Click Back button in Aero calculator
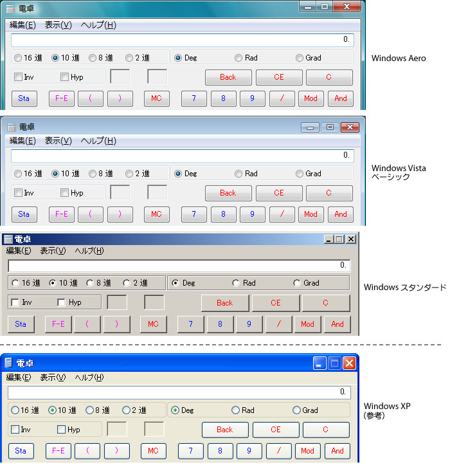450x476 pixels. 228,77
